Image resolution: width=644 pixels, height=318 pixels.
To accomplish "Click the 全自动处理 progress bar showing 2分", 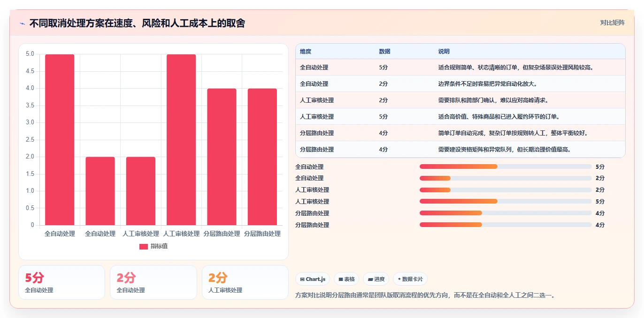I will click(506, 178).
